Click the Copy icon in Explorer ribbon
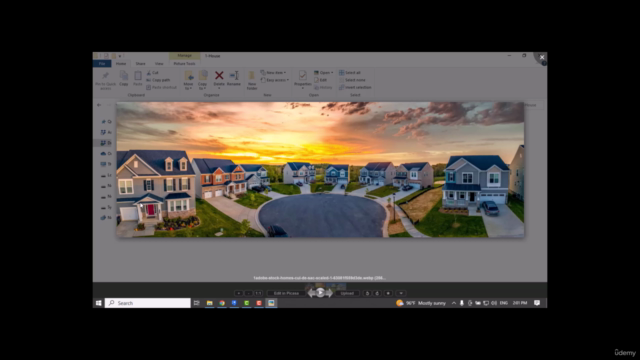The height and width of the screenshot is (360, 640). [x=124, y=79]
